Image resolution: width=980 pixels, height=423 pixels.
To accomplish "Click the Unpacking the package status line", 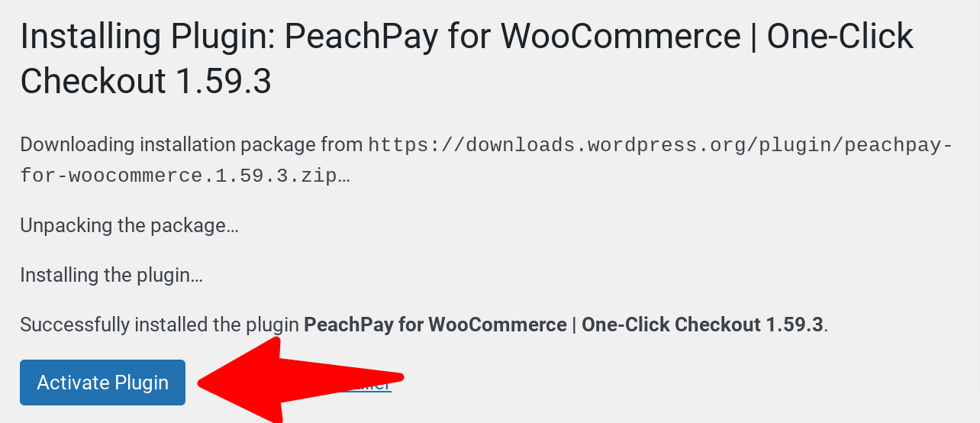I will (129, 226).
